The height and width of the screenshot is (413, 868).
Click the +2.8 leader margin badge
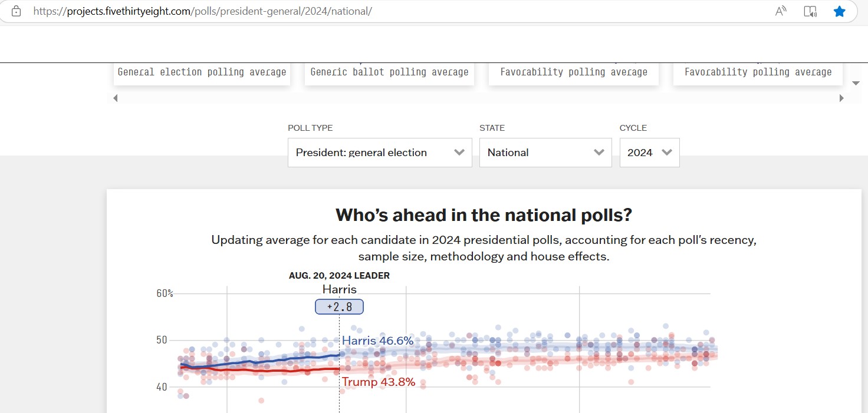(339, 307)
